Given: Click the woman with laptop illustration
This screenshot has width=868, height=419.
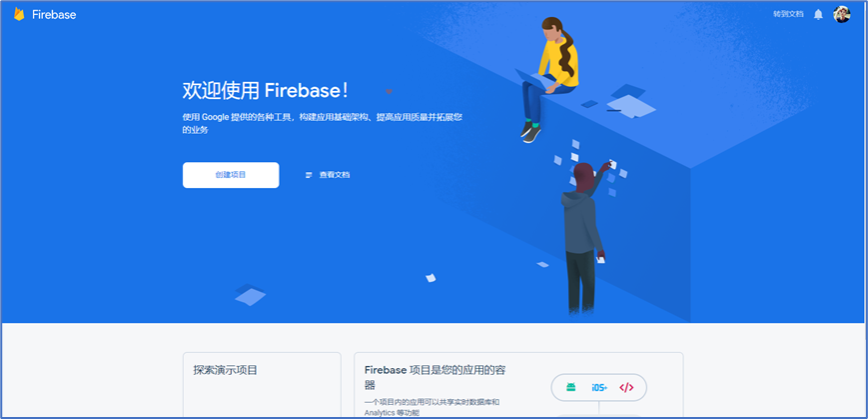Looking at the screenshot, I should 548,79.
